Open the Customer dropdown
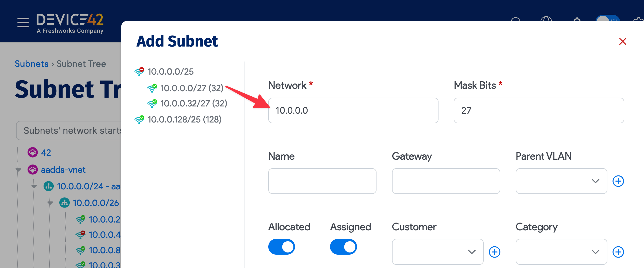 click(437, 252)
